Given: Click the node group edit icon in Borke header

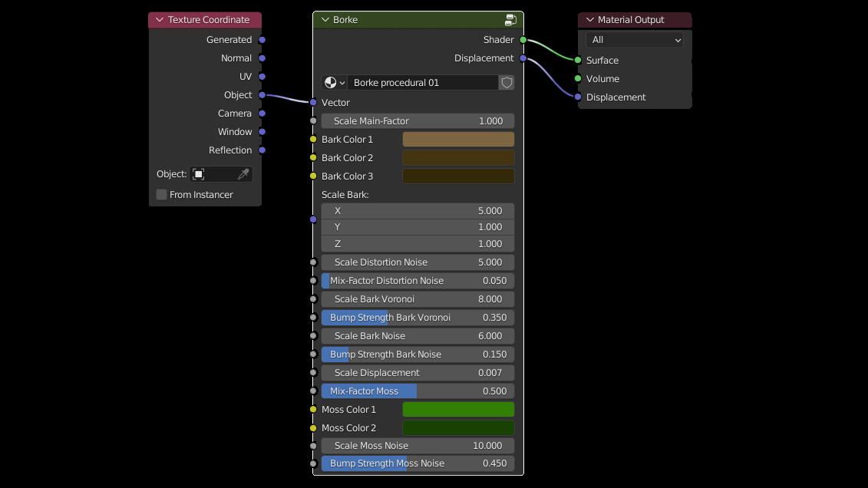Looking at the screenshot, I should 510,20.
